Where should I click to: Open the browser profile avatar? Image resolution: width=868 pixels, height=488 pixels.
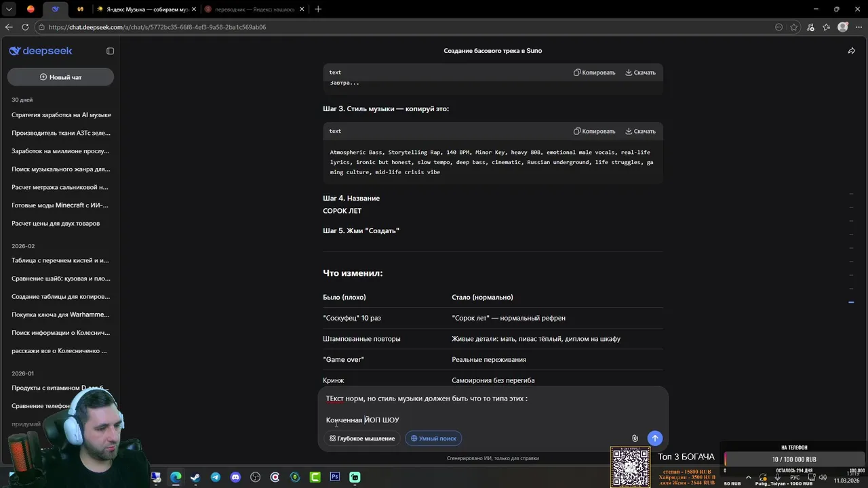point(843,27)
